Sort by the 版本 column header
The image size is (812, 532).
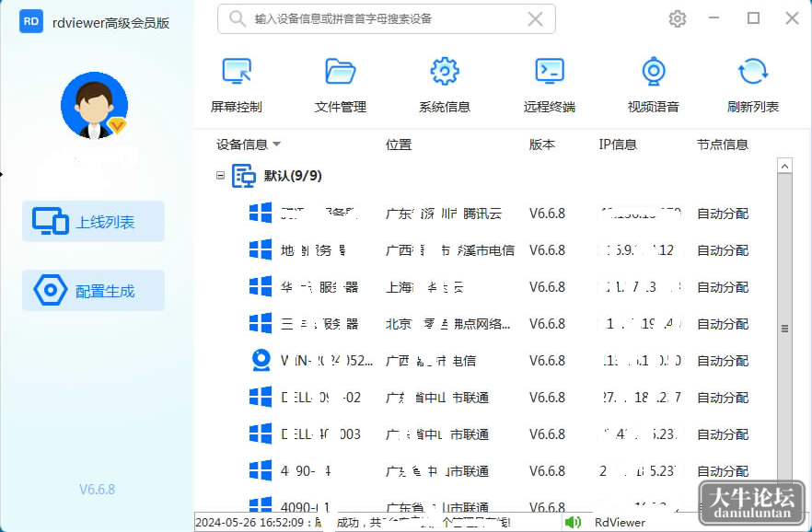tap(541, 145)
